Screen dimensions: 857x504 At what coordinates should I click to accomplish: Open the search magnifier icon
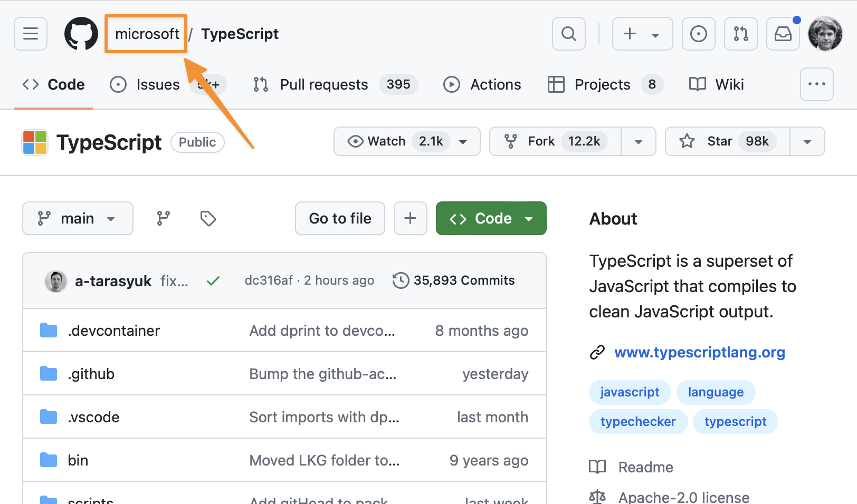(568, 34)
